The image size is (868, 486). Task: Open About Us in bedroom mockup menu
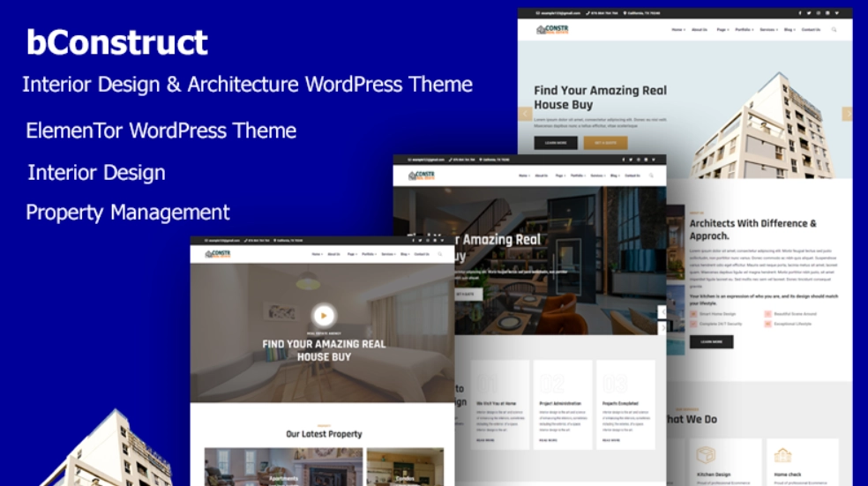click(333, 254)
